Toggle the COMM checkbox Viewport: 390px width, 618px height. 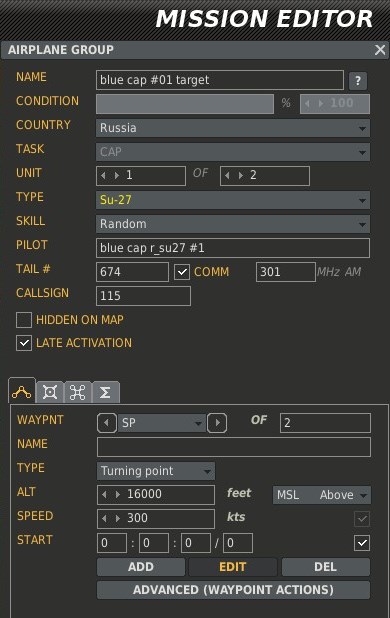[182, 272]
